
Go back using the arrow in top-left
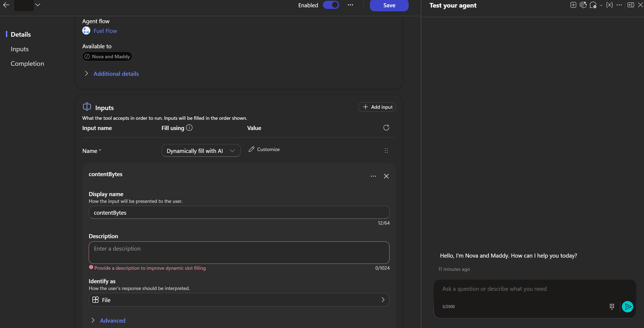[x=6, y=5]
